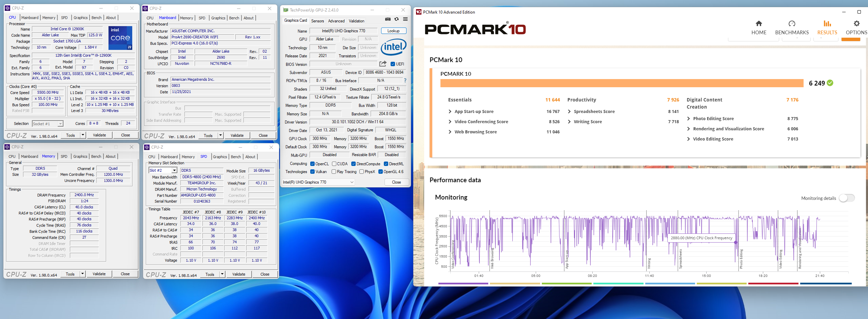Click the BIOS version share icon

(383, 64)
